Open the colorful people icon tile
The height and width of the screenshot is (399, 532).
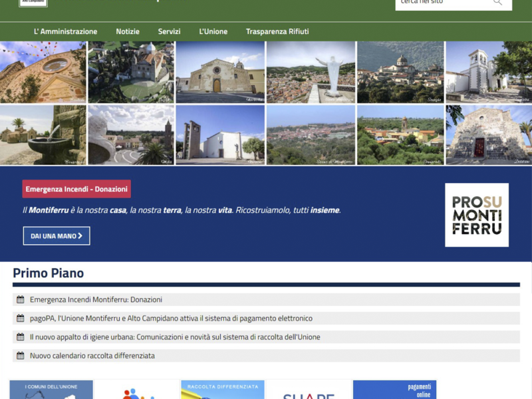(x=137, y=390)
